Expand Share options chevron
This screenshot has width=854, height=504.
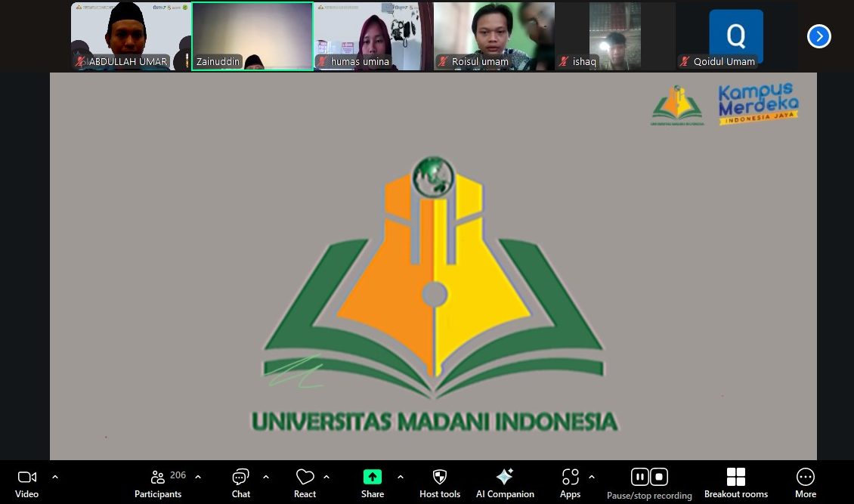pyautogui.click(x=401, y=478)
